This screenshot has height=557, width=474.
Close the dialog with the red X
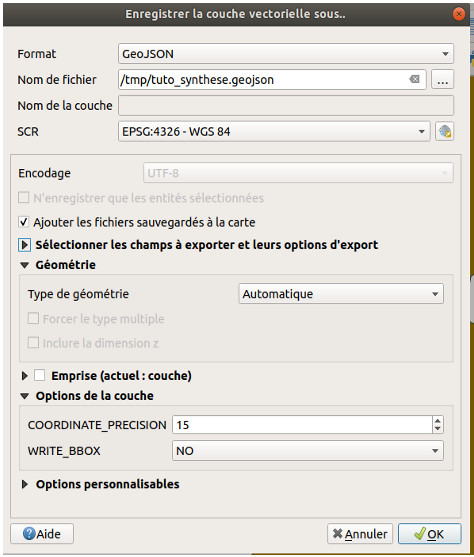(x=459, y=14)
